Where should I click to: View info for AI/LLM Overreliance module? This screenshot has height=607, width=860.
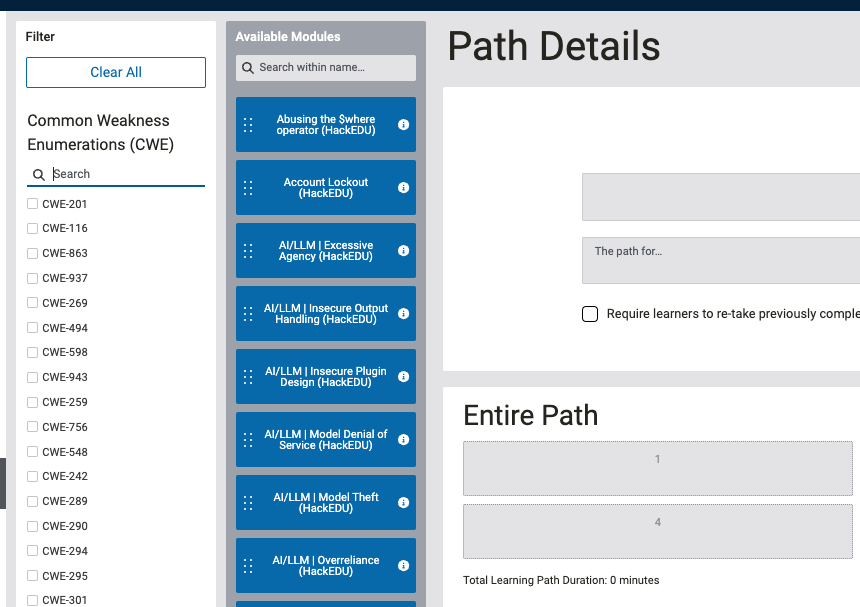pos(403,565)
